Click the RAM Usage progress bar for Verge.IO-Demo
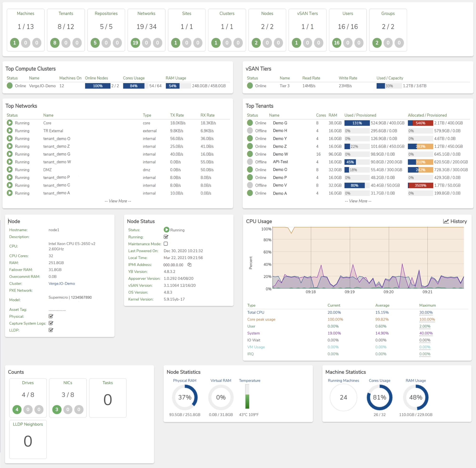This screenshot has width=476, height=468. pyautogui.click(x=178, y=86)
